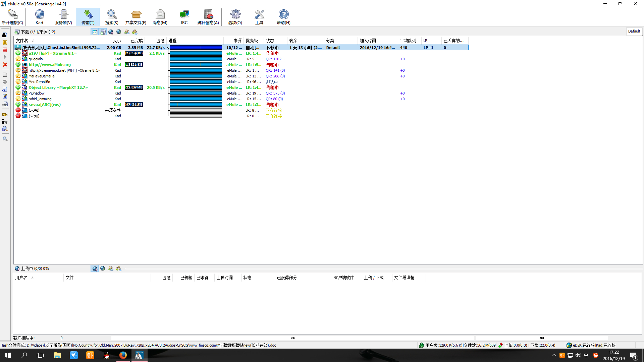Toggle split window view in download pane

(95, 32)
